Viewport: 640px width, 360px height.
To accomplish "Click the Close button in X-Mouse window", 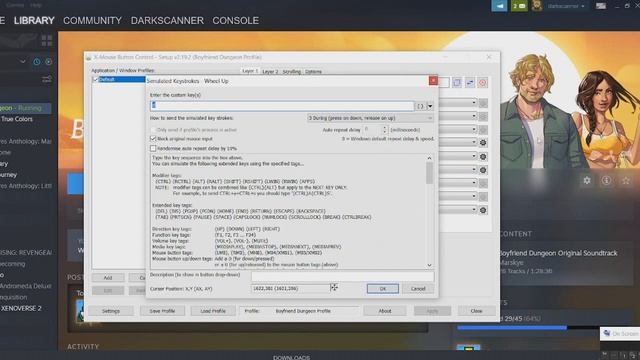I will click(x=476, y=311).
